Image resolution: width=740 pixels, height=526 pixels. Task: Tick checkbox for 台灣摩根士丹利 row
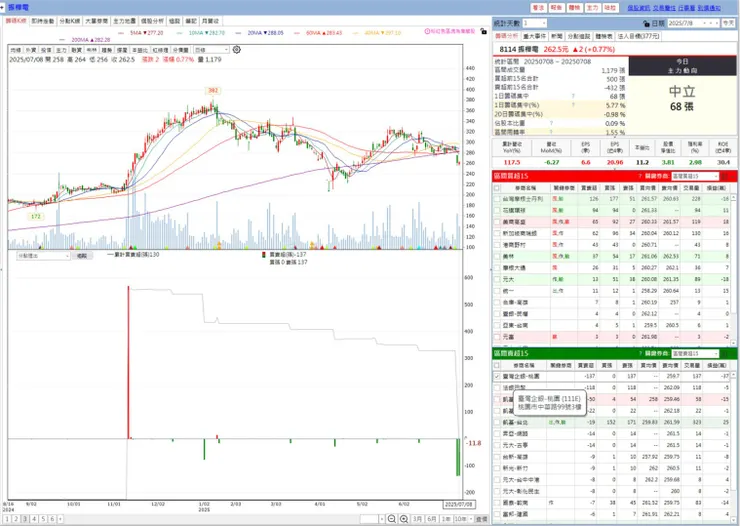click(497, 199)
